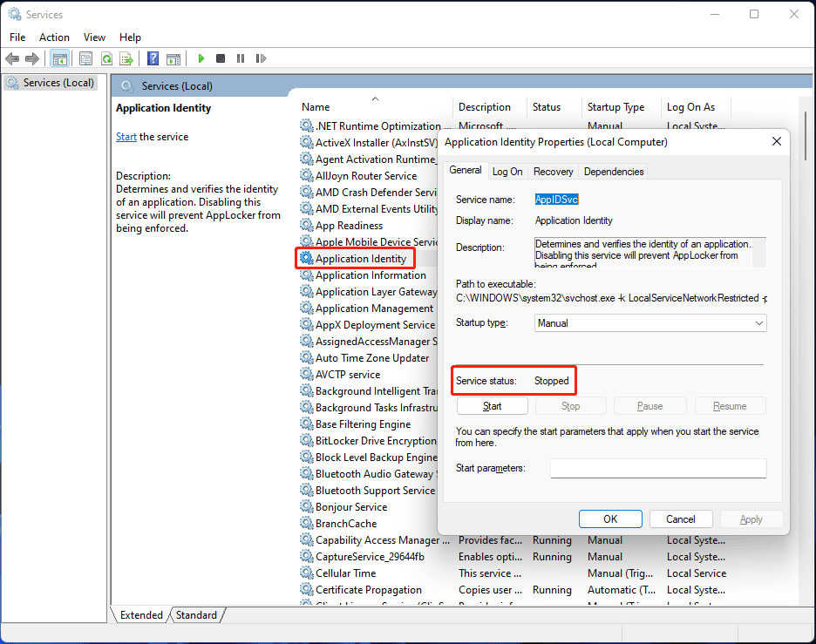Switch to the Dependencies tab

point(614,172)
